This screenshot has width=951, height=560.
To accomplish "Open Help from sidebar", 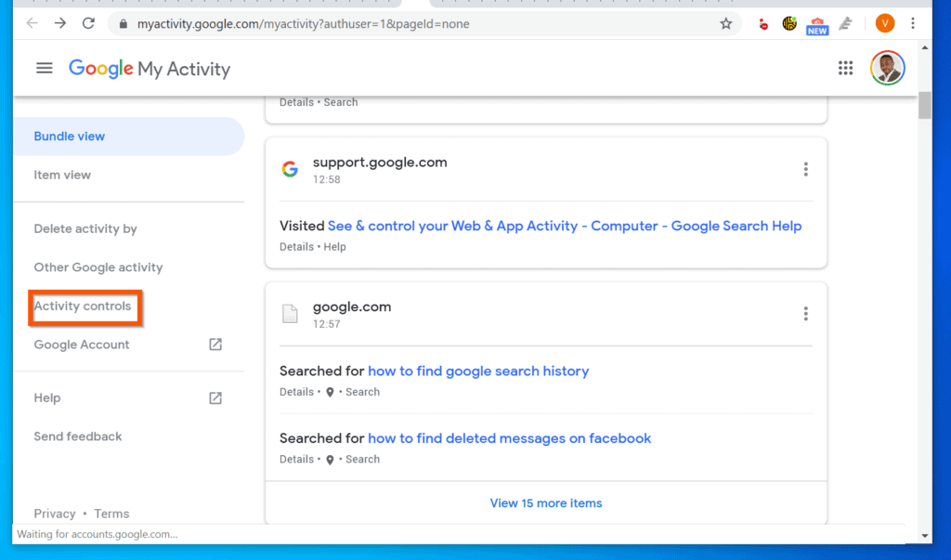I will [47, 398].
